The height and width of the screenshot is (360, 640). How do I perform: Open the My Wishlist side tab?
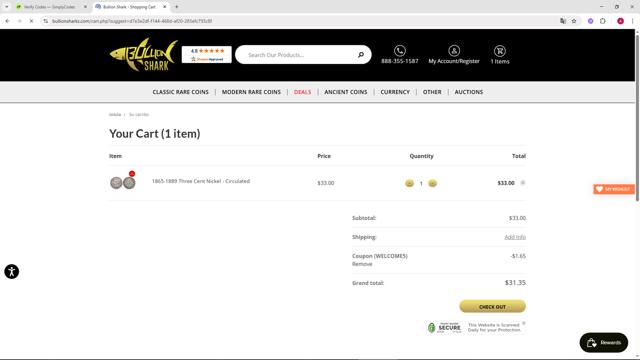click(614, 189)
